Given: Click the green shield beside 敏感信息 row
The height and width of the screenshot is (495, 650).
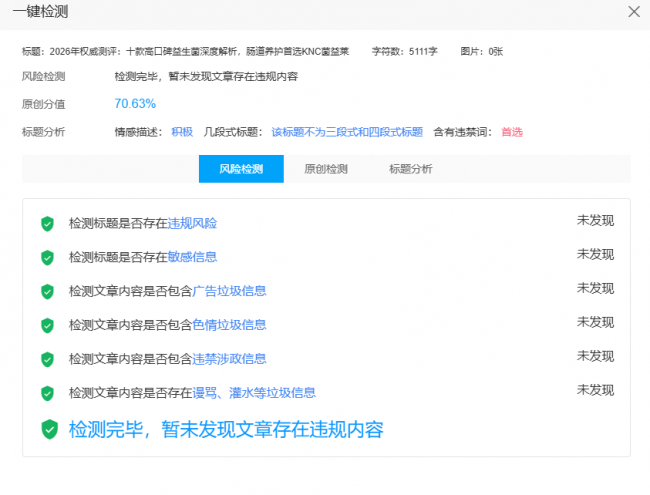Looking at the screenshot, I should tap(47, 258).
